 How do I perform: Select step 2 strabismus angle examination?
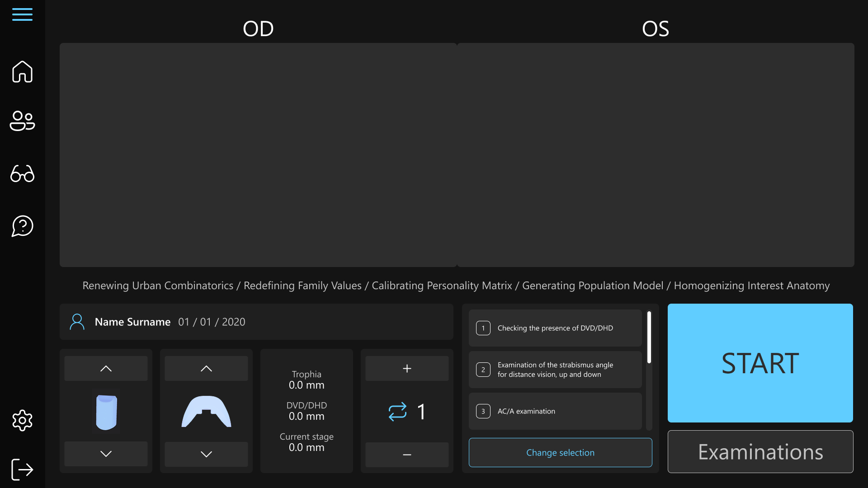(555, 370)
